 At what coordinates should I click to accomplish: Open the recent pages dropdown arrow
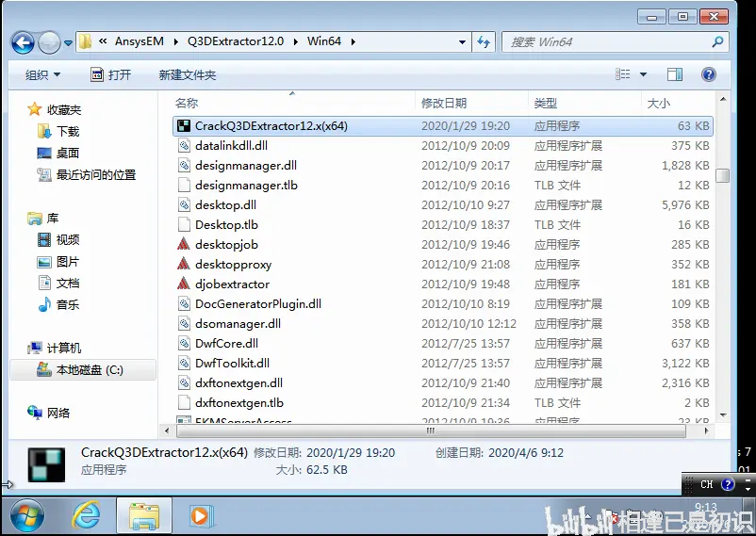[69, 43]
